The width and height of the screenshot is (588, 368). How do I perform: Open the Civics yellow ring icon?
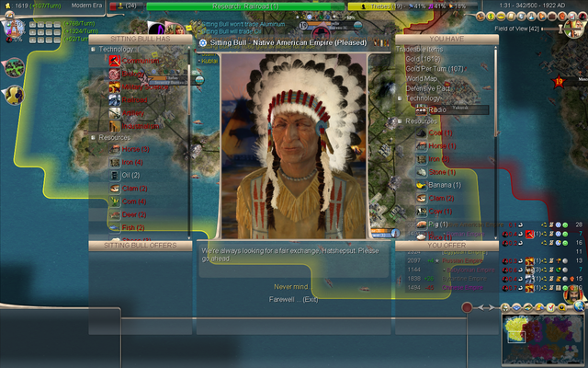[x=501, y=17]
